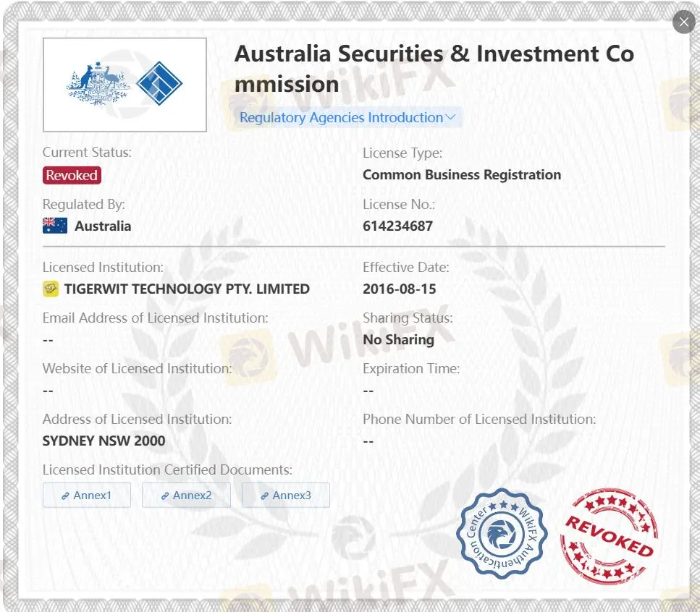Select TIGERWIT TECHNOLOGY PTY. LIMITED name
The image size is (700, 612).
point(187,289)
